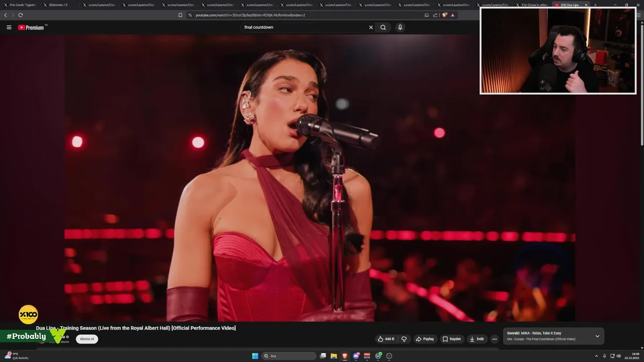The width and height of the screenshot is (644, 362).
Task: Show hidden system tray icons
Action: click(596, 356)
